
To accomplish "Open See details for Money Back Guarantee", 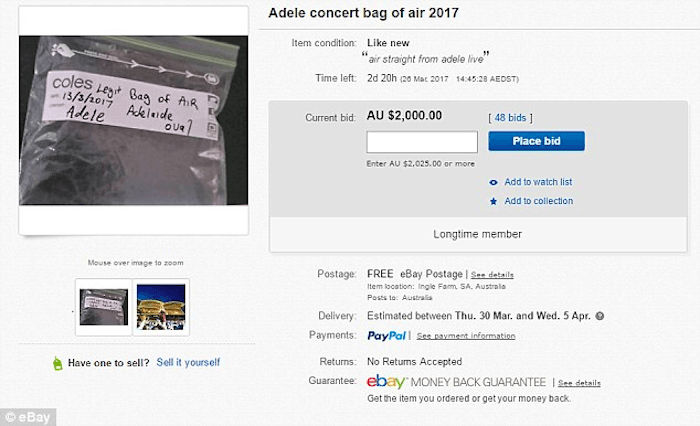I will tap(579, 383).
